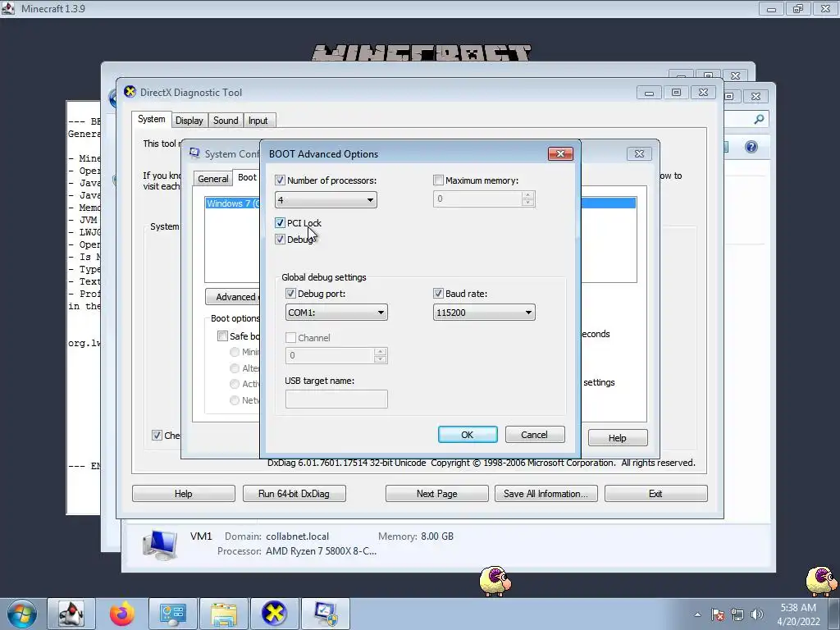This screenshot has height=630, width=840.
Task: Click the Advanced options button in System Configuration
Action: [232, 297]
